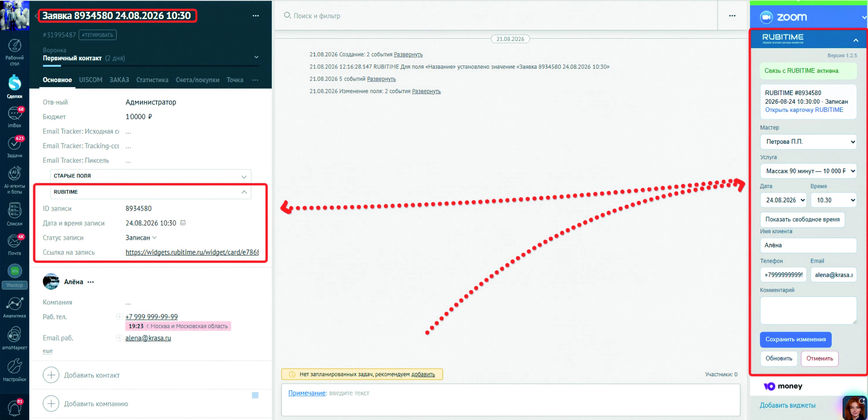Screen dimensions: 868x420
Task: Click the #ТЕГИРОВАТЬ tag button
Action: coord(98,35)
